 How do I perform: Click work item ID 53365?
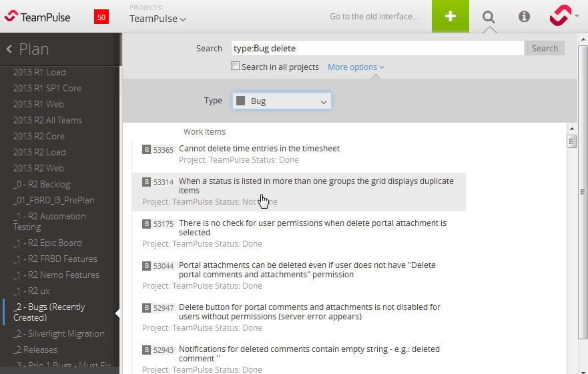coord(164,150)
